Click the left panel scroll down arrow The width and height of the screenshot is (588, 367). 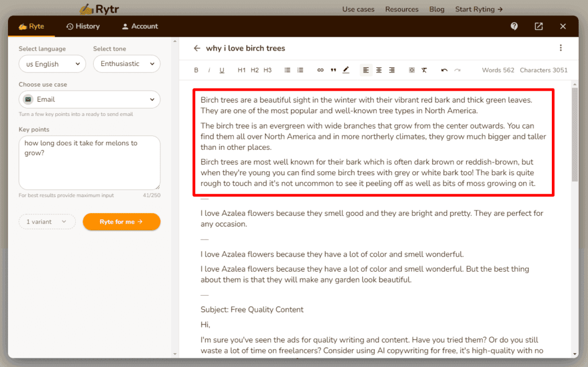pos(175,354)
